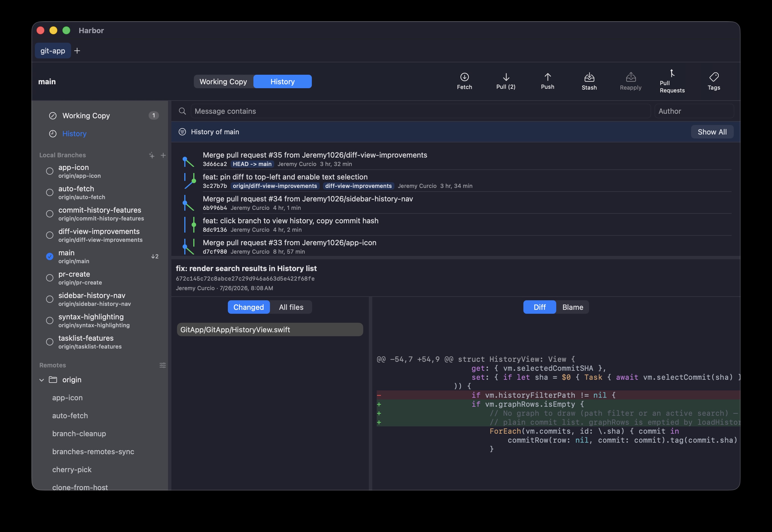Click the Message contains search field
Image resolution: width=772 pixels, height=532 pixels.
pos(421,111)
